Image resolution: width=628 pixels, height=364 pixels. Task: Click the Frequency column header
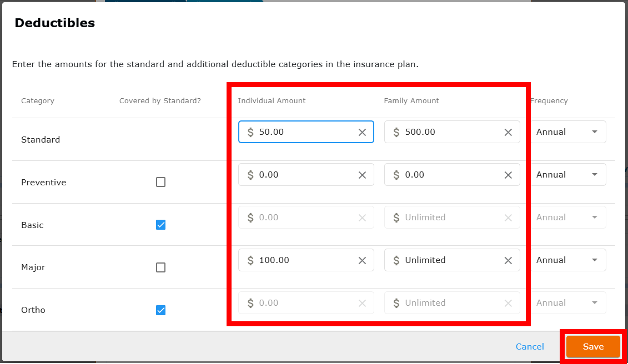tap(549, 100)
